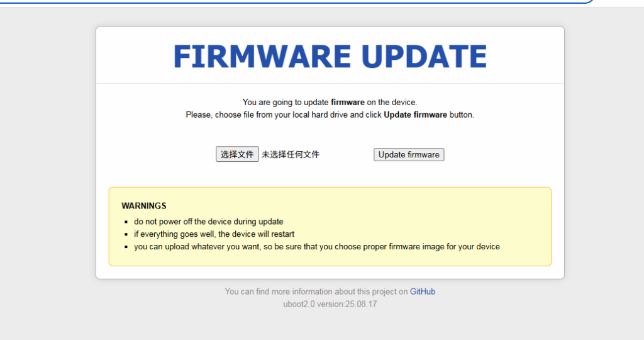Click the word UPDATE in the page heading

[424, 56]
